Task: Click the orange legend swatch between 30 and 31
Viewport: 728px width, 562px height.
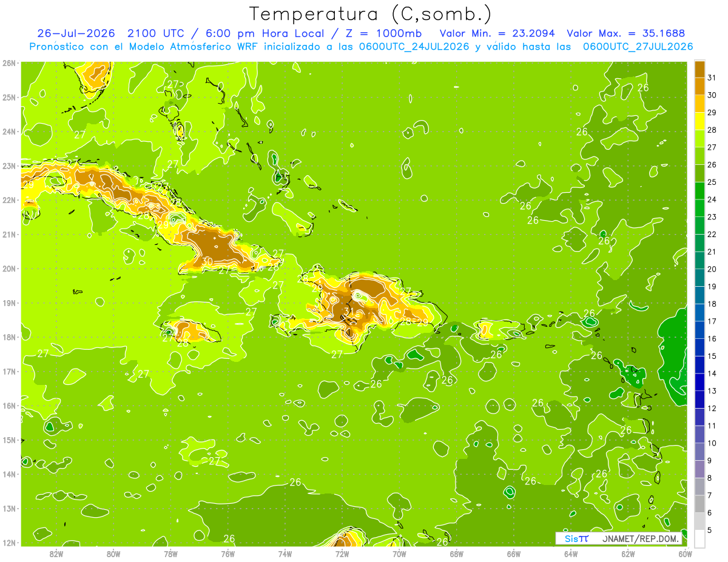Action: pos(699,86)
